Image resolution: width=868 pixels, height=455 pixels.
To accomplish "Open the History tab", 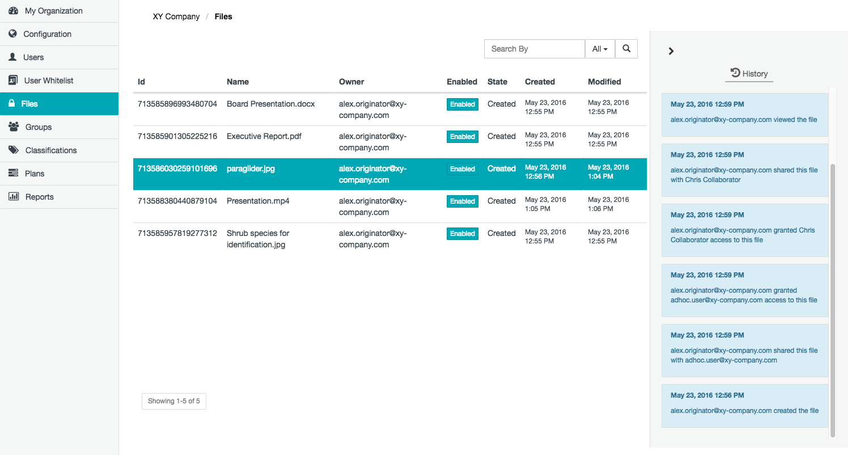I will point(749,74).
